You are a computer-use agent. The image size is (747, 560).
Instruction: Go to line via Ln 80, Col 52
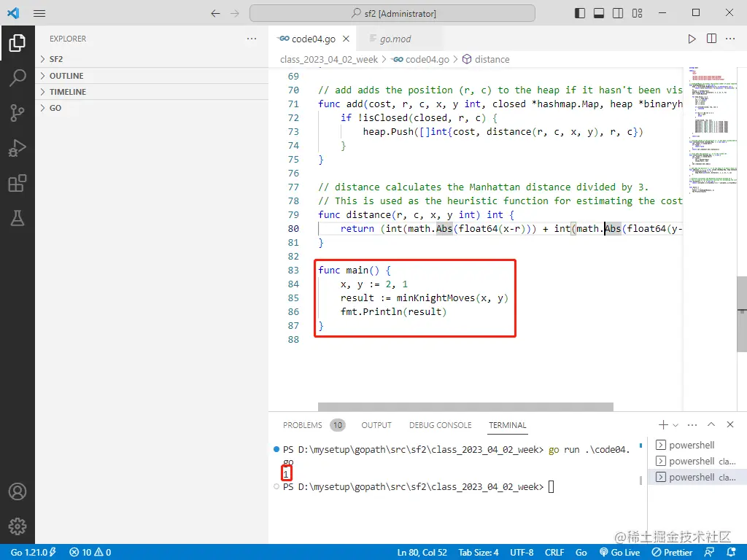[422, 553]
